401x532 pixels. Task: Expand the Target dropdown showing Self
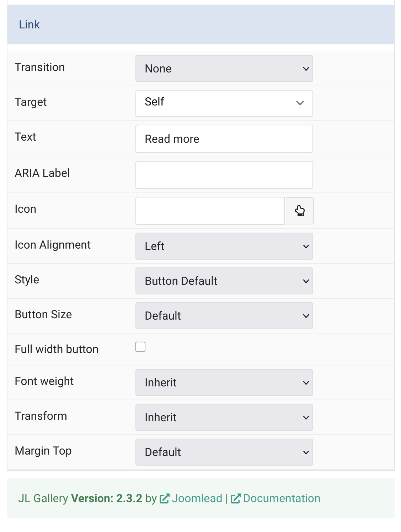click(224, 103)
